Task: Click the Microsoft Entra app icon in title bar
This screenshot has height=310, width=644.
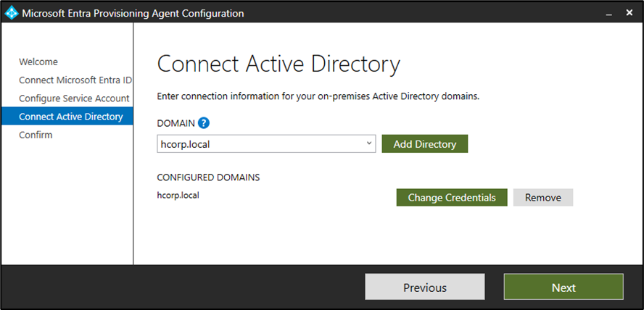Action: coord(12,13)
